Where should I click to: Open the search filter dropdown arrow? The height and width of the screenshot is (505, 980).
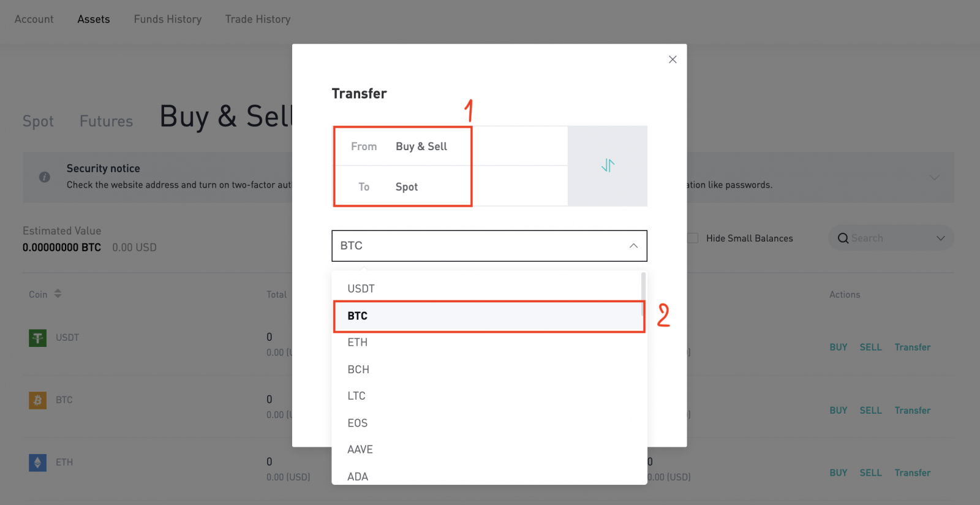coord(941,238)
